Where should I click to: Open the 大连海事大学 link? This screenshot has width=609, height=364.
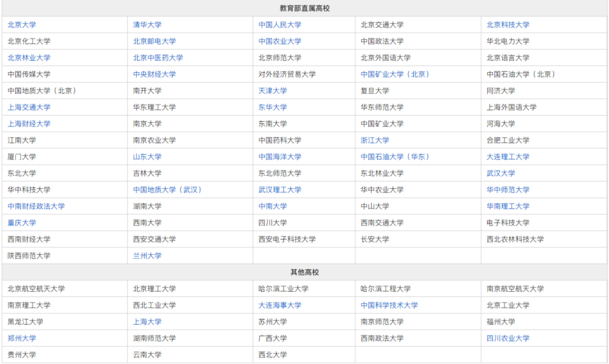point(280,305)
